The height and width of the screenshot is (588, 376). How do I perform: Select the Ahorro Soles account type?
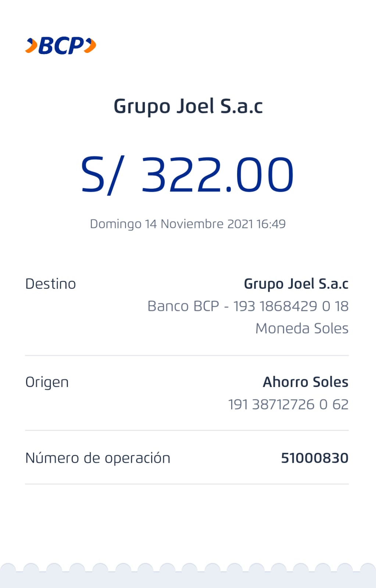pyautogui.click(x=305, y=382)
